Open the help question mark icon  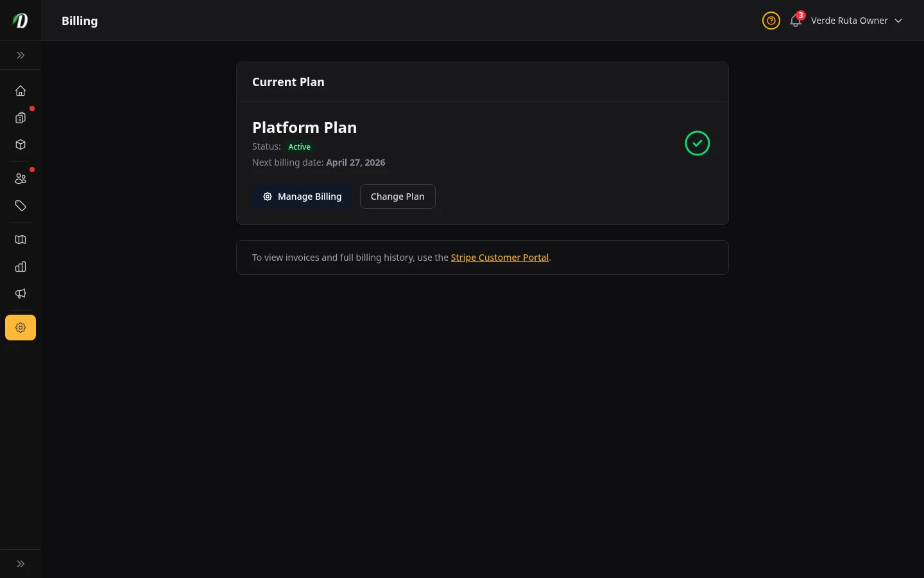(771, 21)
